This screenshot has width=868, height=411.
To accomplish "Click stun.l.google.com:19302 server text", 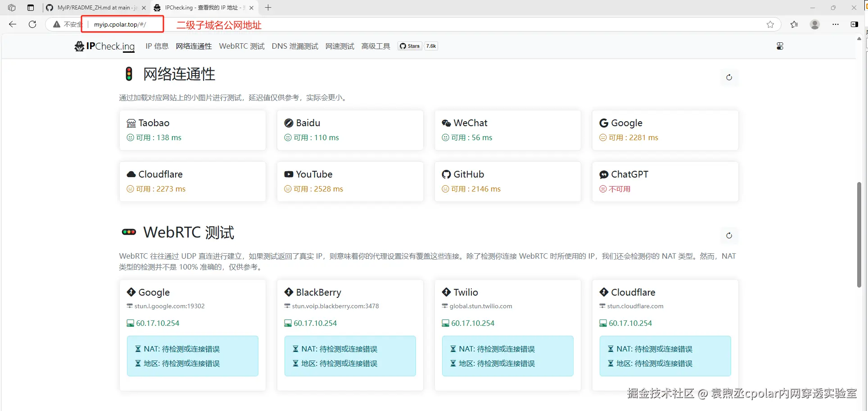I will coord(169,306).
